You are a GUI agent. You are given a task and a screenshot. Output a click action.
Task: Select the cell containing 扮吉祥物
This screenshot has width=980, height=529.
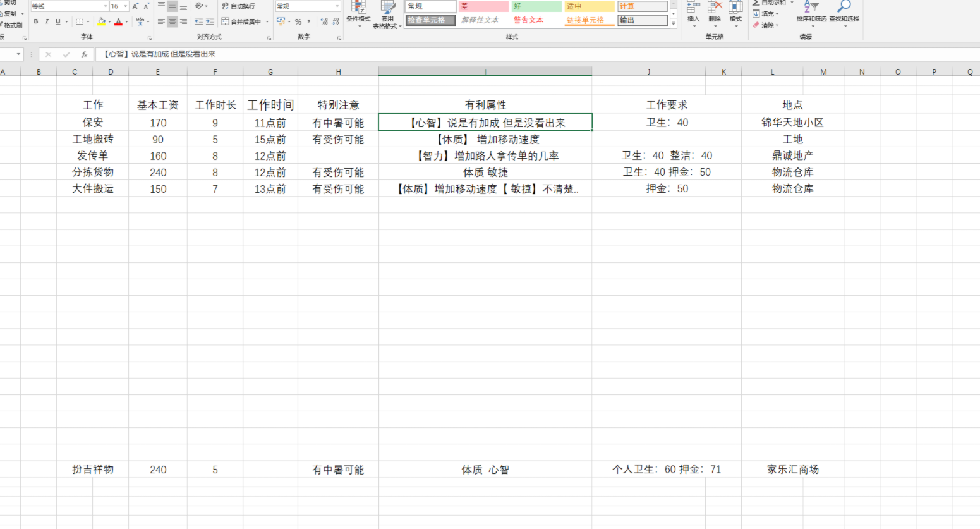(93, 470)
